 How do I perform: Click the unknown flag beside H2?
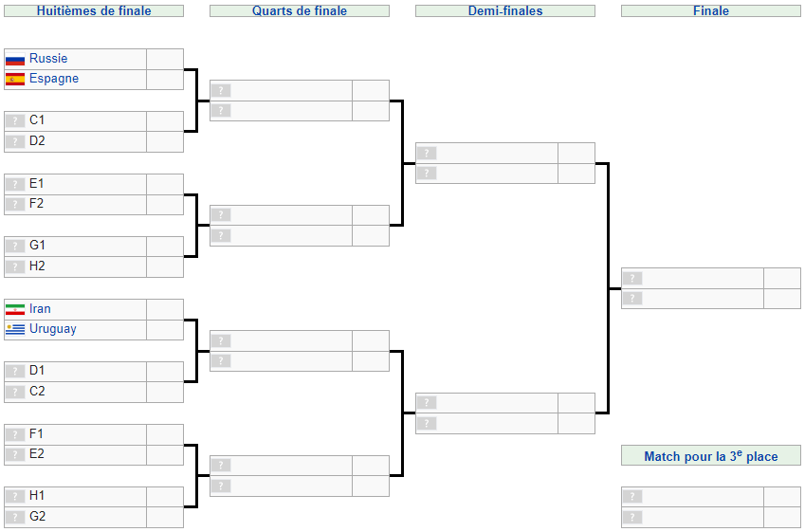click(15, 267)
